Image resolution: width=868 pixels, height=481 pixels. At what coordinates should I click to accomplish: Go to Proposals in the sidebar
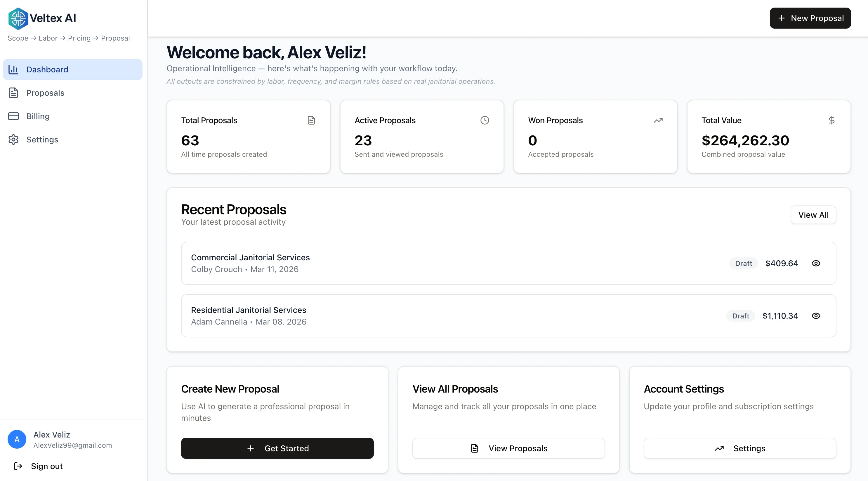click(45, 93)
